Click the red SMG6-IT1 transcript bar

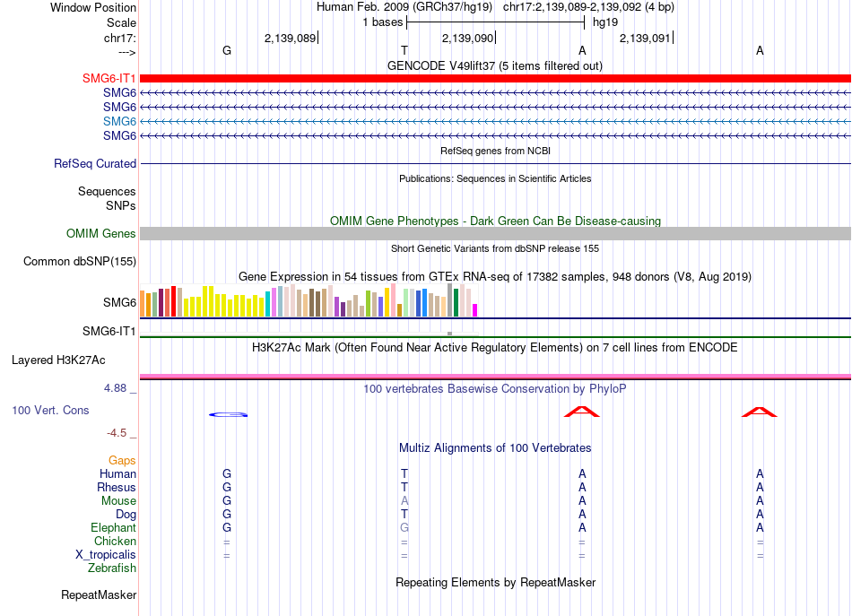(495, 78)
